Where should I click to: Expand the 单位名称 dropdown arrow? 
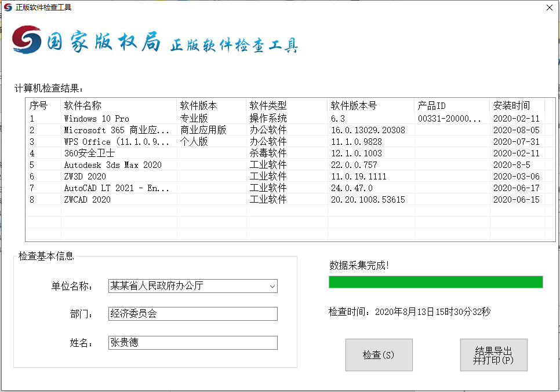[272, 286]
